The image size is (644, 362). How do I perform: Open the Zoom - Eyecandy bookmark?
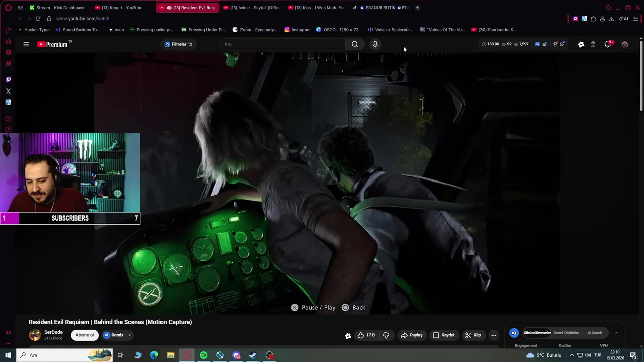255,30
